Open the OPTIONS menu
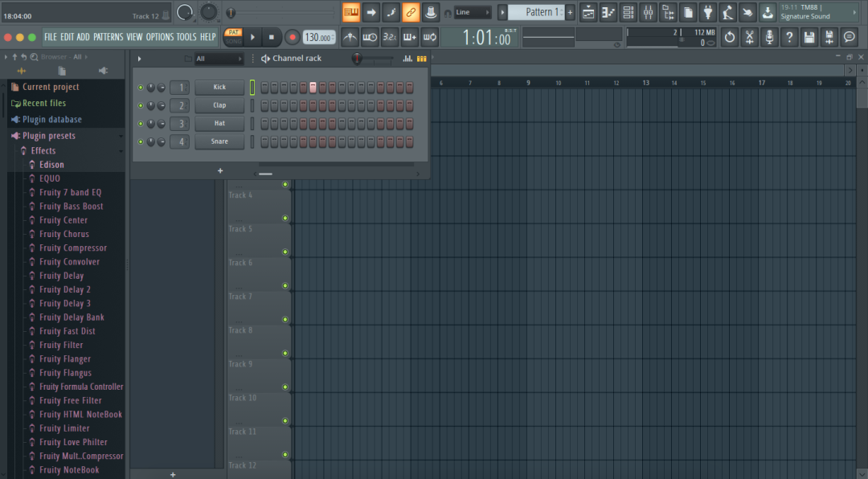Screen dimensions: 868x479 159,37
